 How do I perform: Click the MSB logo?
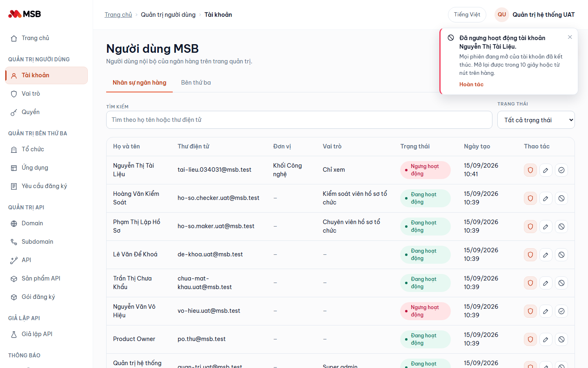click(24, 14)
